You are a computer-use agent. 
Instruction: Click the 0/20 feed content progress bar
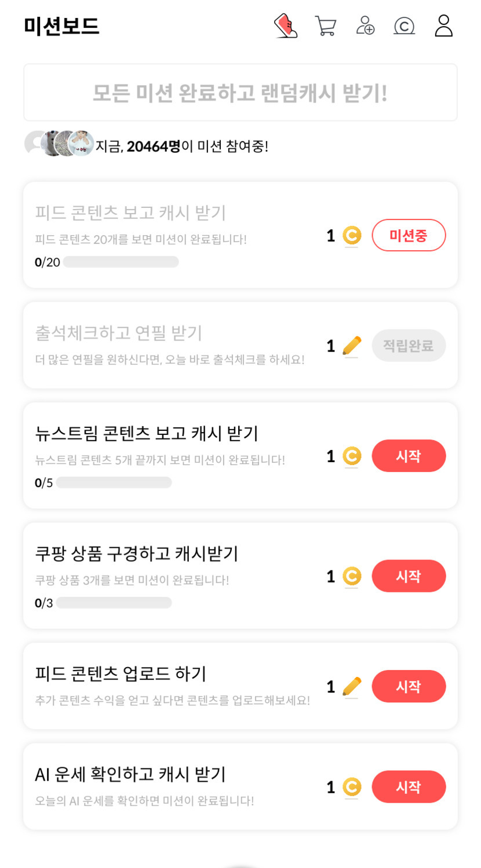[121, 262]
